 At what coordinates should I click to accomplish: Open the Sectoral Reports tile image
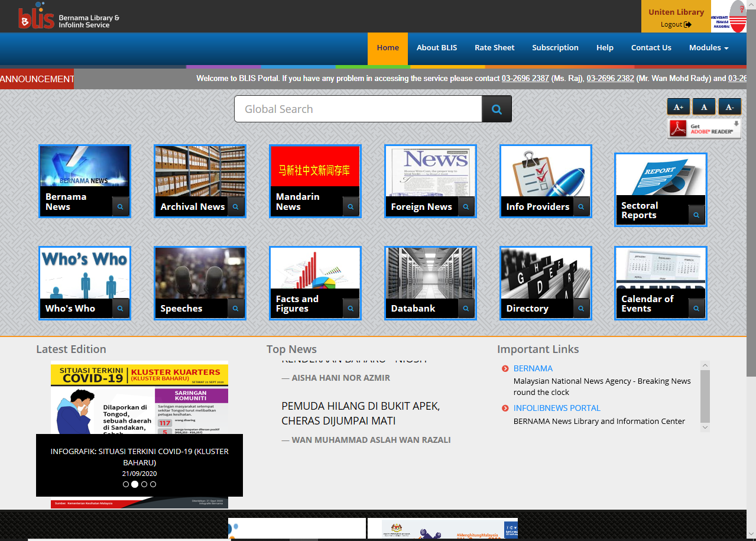(661, 175)
